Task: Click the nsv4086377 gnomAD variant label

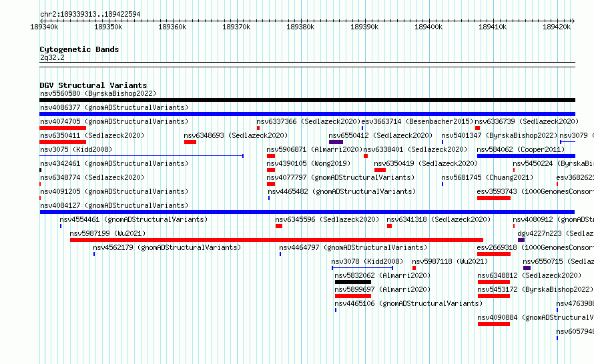Action: (x=114, y=107)
